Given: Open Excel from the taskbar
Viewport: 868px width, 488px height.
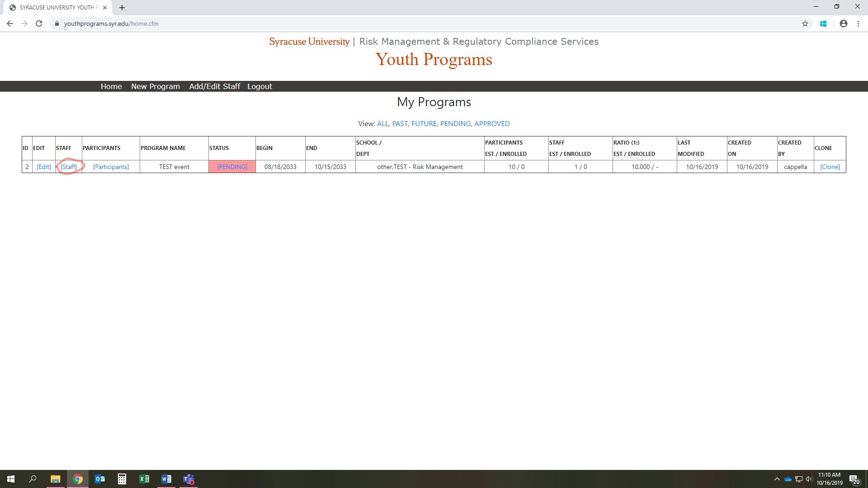Looking at the screenshot, I should [x=144, y=479].
